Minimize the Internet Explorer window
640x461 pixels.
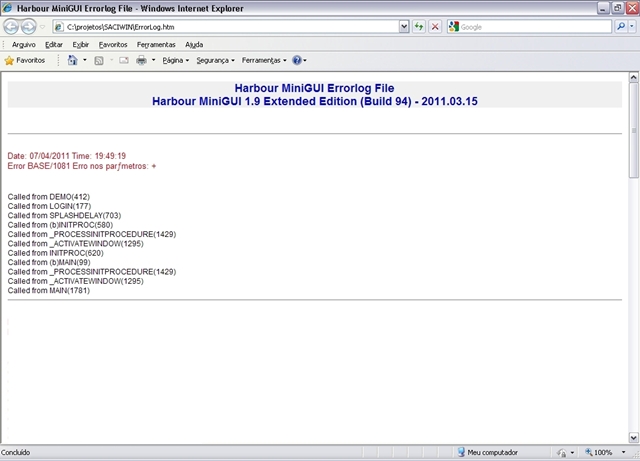point(603,8)
